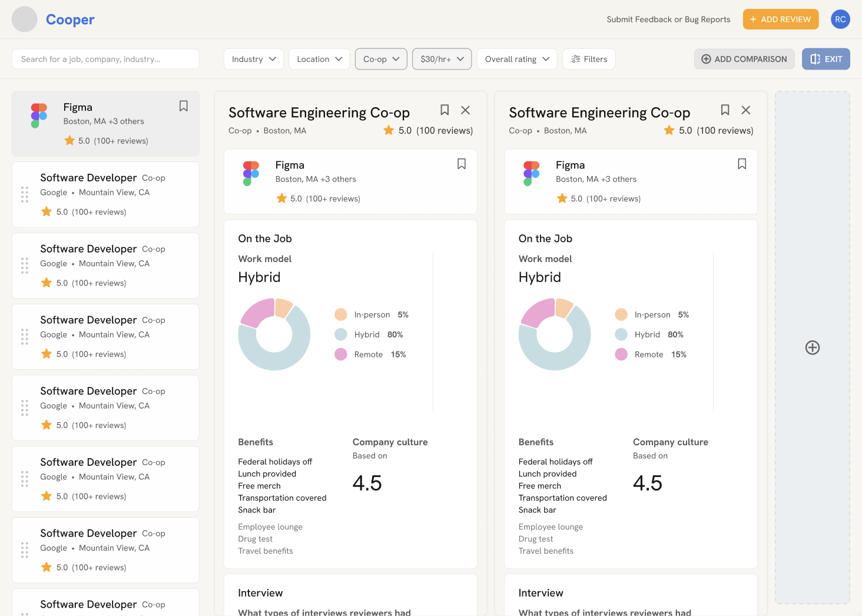Expand the Location filter dropdown

(319, 59)
